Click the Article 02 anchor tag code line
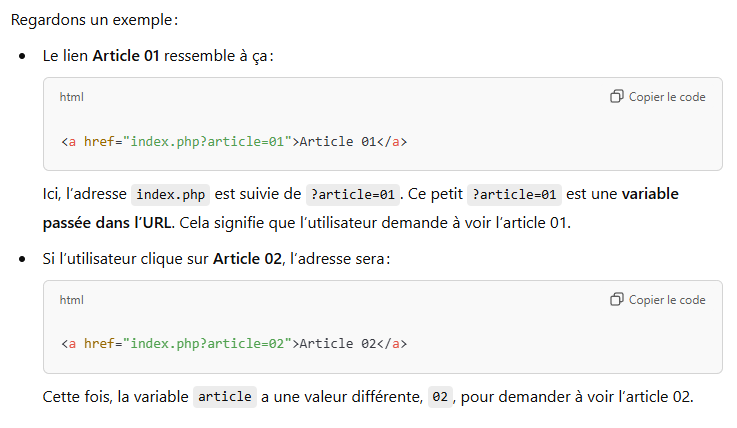 [x=234, y=344]
